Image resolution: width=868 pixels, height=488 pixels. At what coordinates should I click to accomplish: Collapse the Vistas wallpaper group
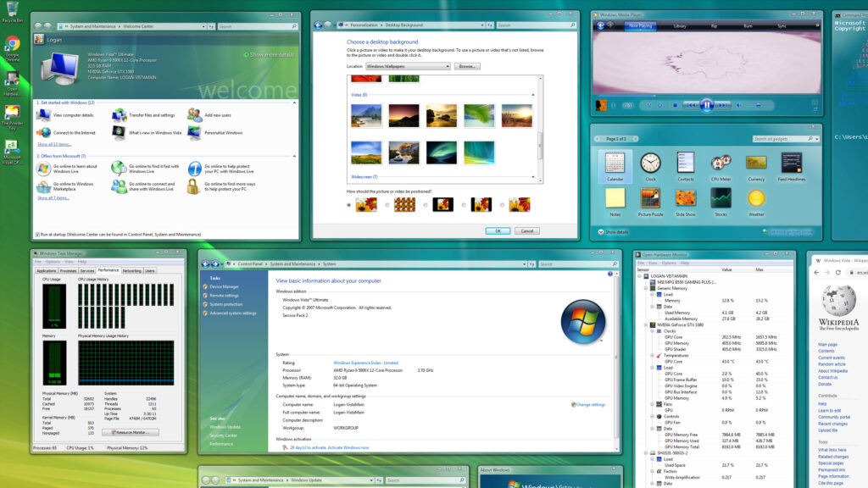[x=533, y=95]
